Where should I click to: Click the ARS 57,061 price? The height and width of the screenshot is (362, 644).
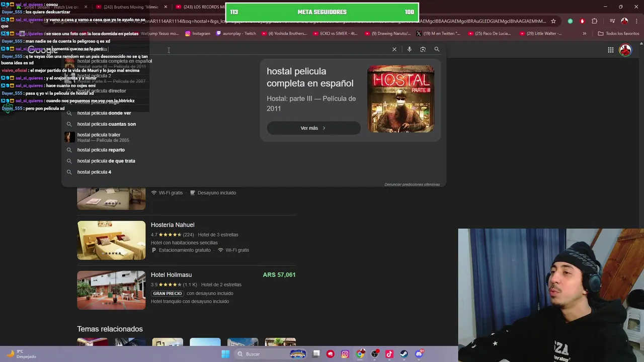click(x=279, y=275)
